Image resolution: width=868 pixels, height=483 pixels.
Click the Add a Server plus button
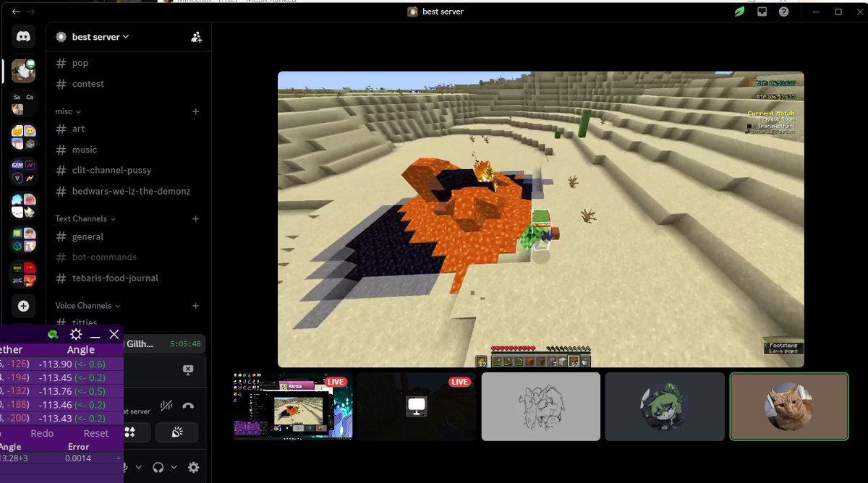23,306
